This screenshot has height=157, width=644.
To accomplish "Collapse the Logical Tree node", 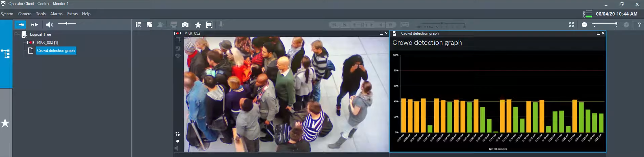I will click(x=16, y=34).
